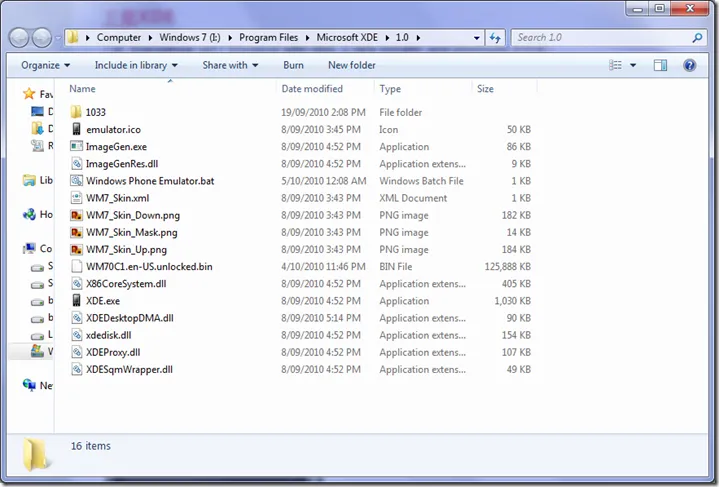
Task: Open the Libraries icon in navigation pane
Action: click(x=29, y=180)
